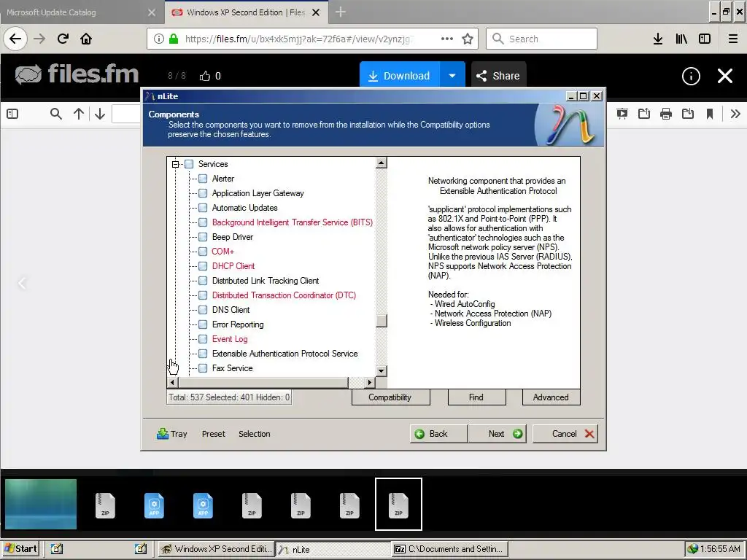The height and width of the screenshot is (560, 747).
Task: Click the files.fm logo
Action: coord(77,74)
